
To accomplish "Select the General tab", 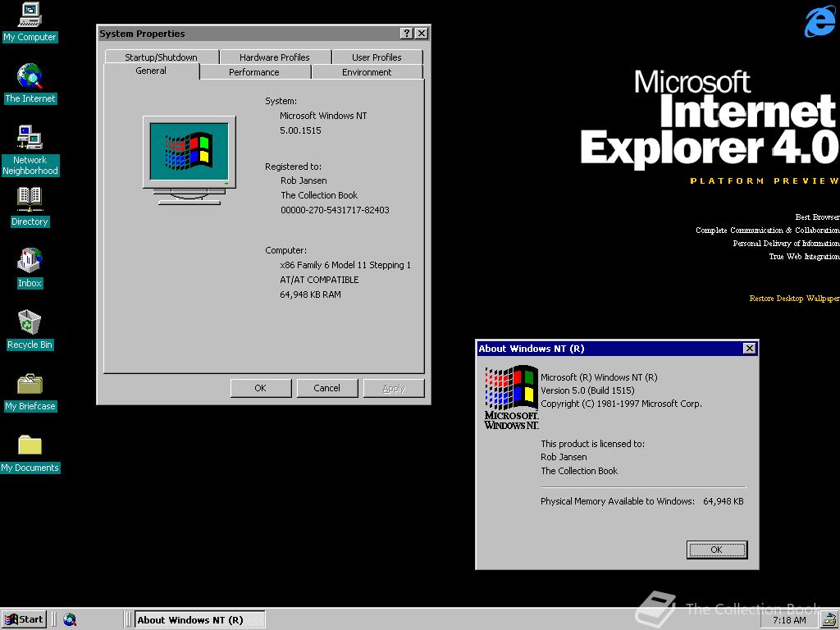I will point(151,71).
